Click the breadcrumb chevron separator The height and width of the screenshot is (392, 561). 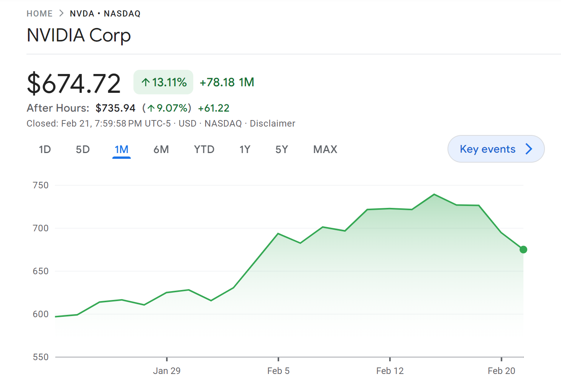coord(61,13)
